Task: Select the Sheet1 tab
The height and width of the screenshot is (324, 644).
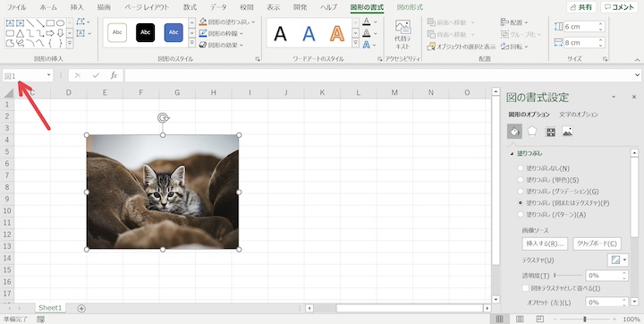Action: point(50,308)
